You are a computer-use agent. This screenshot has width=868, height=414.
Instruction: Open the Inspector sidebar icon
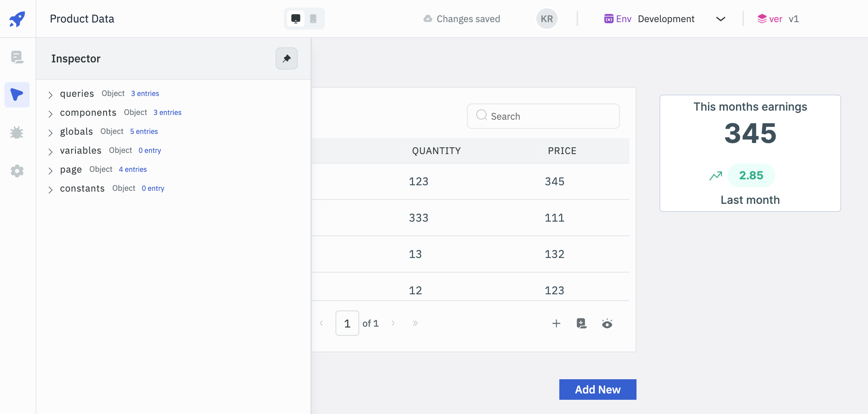click(17, 95)
